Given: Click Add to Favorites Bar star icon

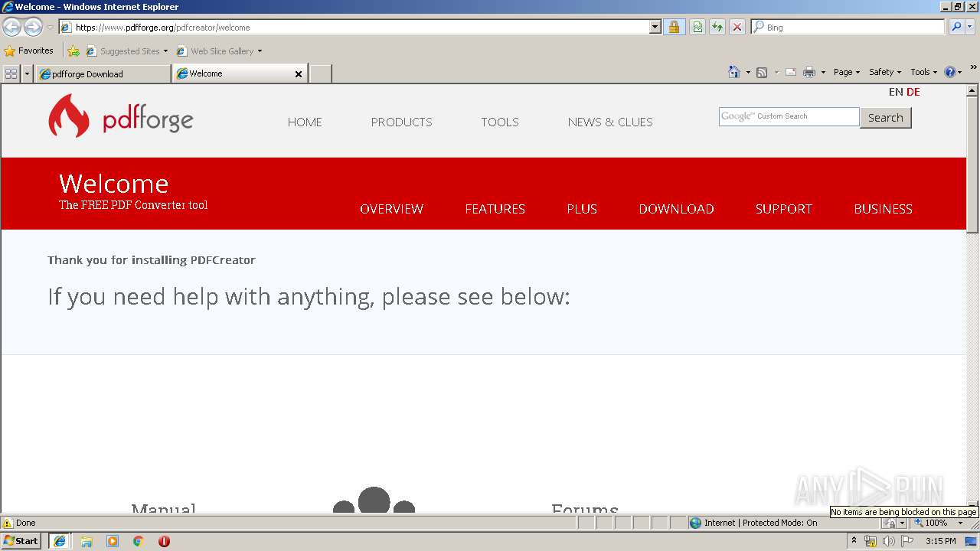Looking at the screenshot, I should (x=73, y=51).
